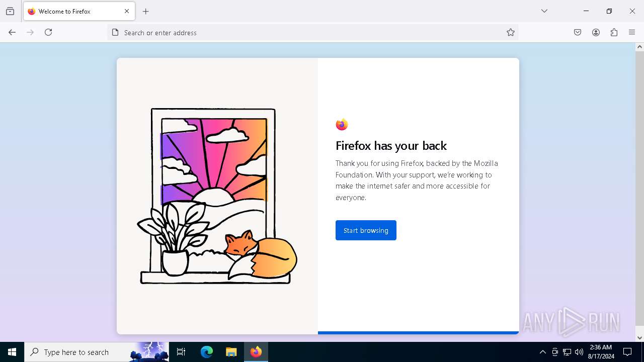
Task: Open the notification center icon
Action: click(x=627, y=352)
